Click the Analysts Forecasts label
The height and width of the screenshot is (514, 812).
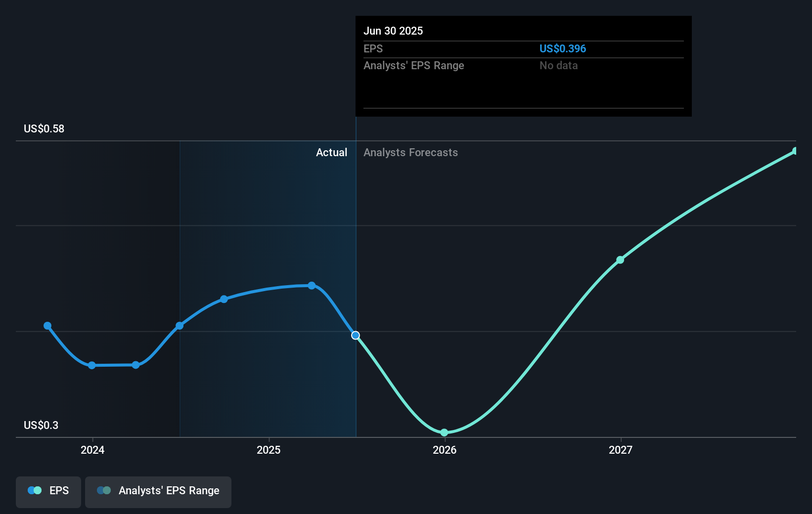tap(410, 152)
